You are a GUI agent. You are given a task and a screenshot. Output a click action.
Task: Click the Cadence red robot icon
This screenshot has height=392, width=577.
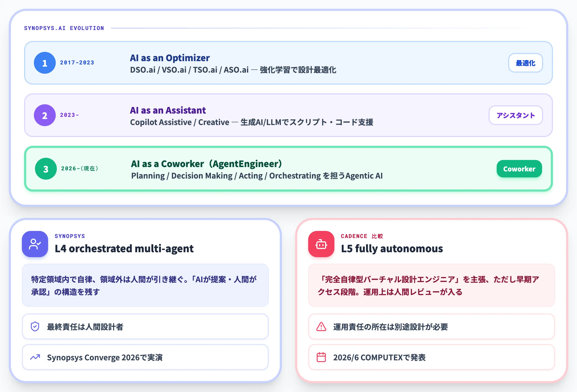point(321,244)
